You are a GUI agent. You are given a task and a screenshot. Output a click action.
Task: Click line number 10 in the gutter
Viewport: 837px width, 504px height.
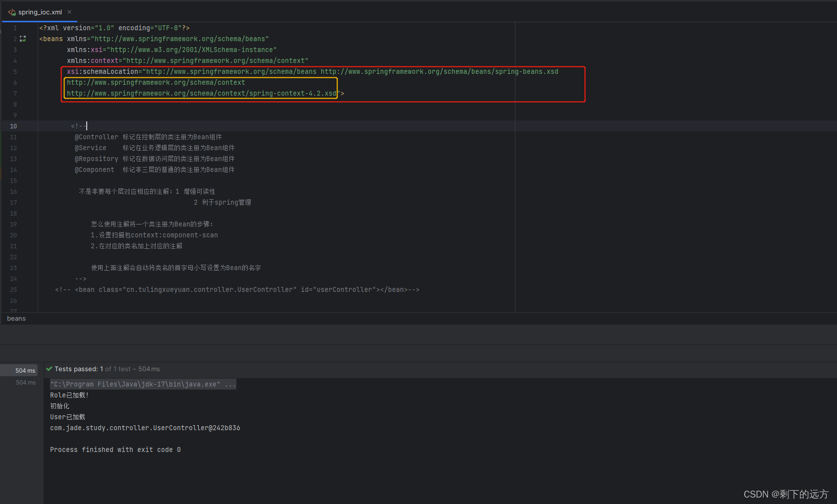(13, 126)
